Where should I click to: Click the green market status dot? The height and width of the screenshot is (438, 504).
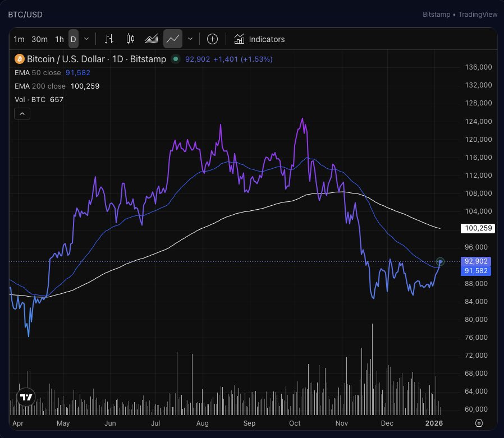coord(176,59)
